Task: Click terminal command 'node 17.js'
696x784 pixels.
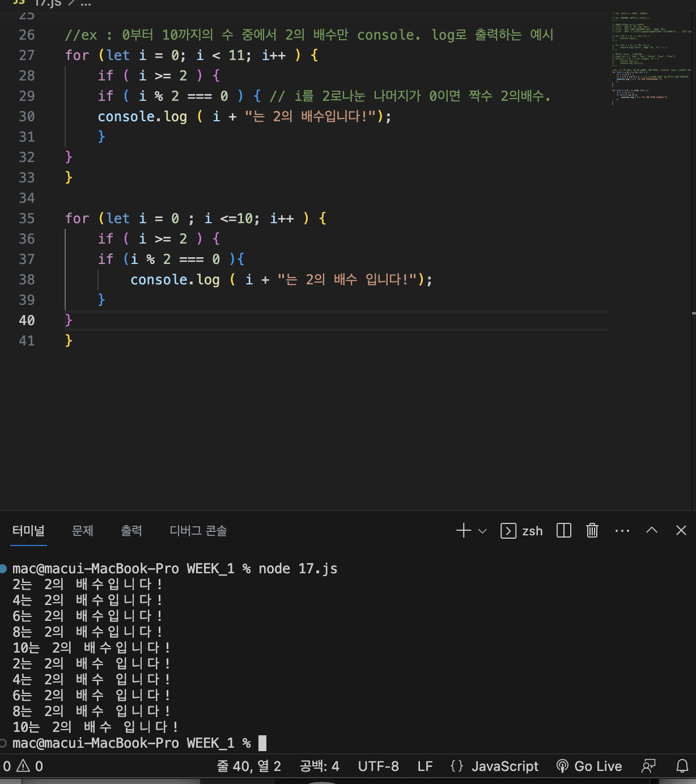Action: 298,568
